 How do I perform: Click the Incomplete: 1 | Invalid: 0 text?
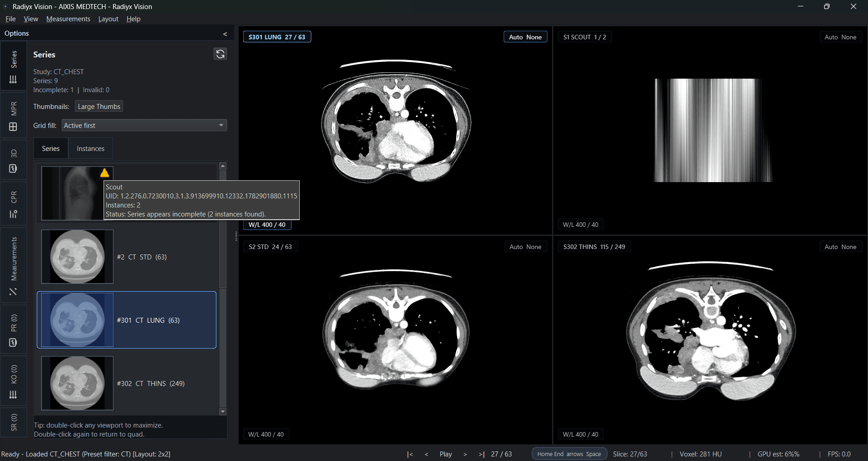(71, 90)
